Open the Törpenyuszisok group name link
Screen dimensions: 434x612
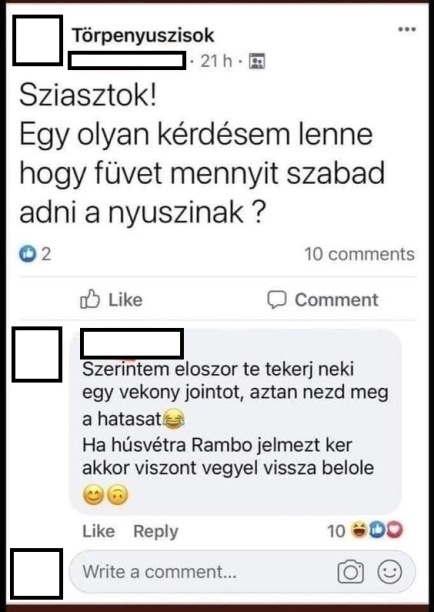point(143,36)
